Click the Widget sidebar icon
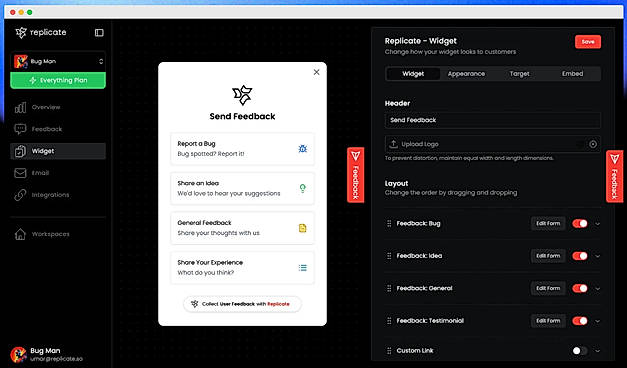 point(20,151)
